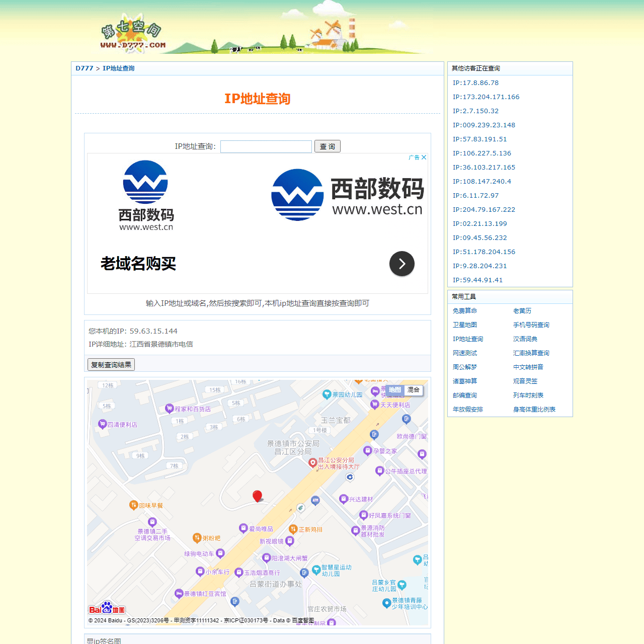
Task: Click the D777 breadcrumb link
Action: pos(85,68)
